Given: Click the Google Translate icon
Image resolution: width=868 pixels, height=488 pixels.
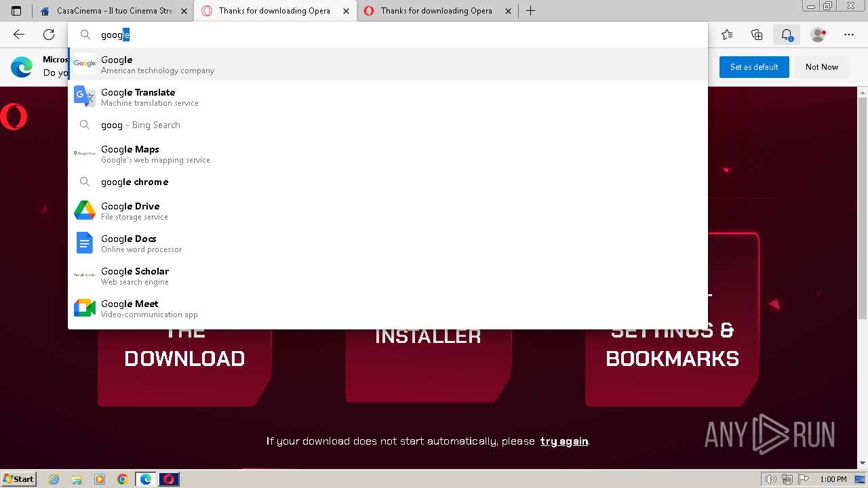Looking at the screenshot, I should coord(85,96).
